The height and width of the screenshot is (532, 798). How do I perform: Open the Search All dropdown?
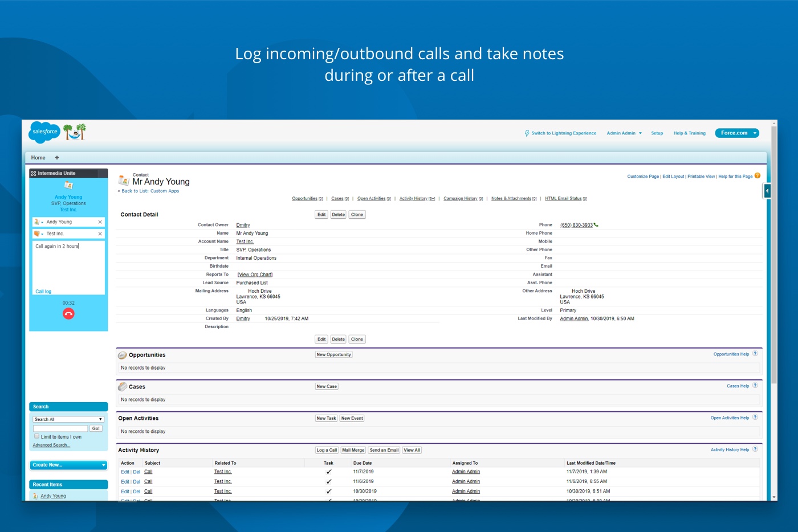point(68,419)
